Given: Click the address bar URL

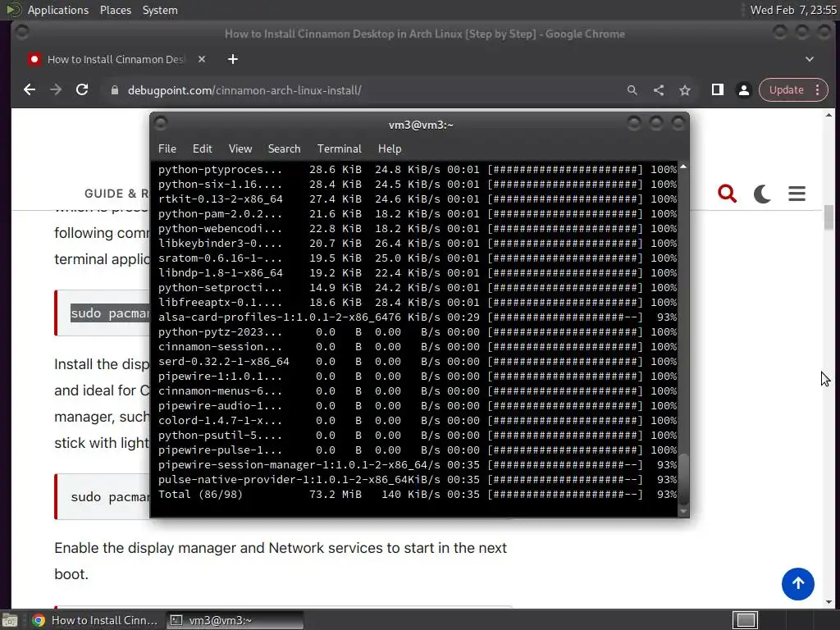Looking at the screenshot, I should click(x=244, y=90).
